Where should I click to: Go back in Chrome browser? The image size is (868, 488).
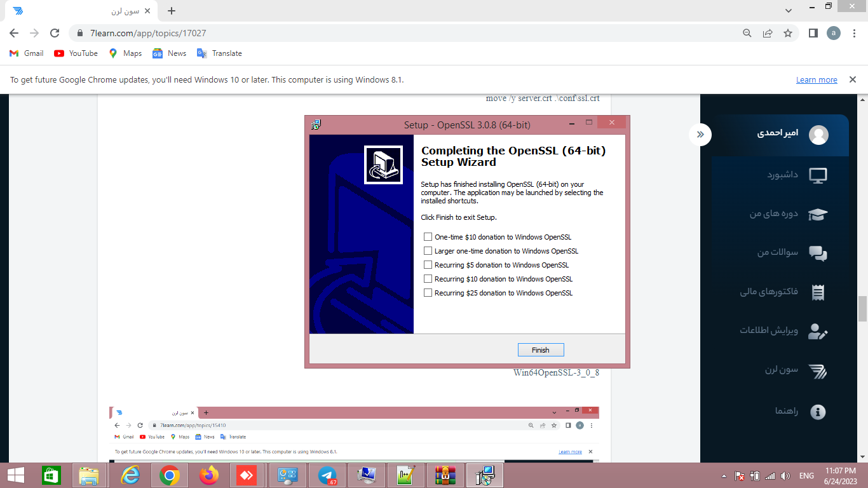click(x=14, y=33)
